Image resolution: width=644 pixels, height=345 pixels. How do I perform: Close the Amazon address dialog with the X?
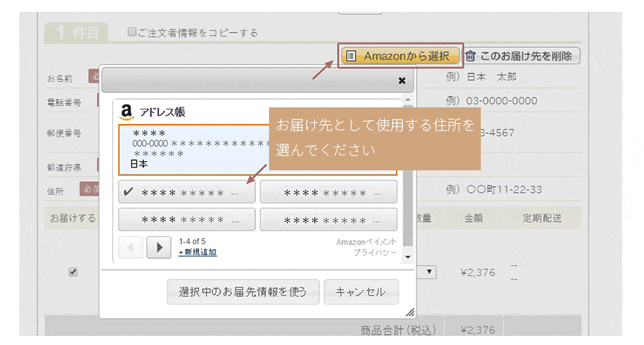click(401, 80)
